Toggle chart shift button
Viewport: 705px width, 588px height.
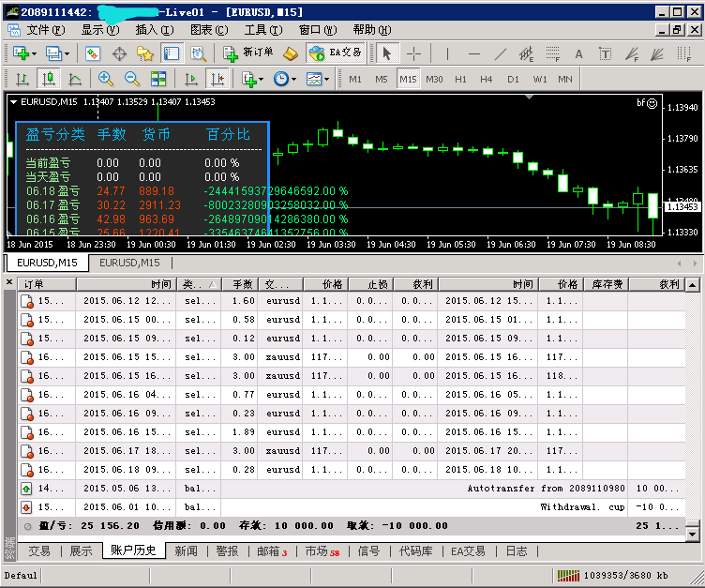(x=217, y=79)
